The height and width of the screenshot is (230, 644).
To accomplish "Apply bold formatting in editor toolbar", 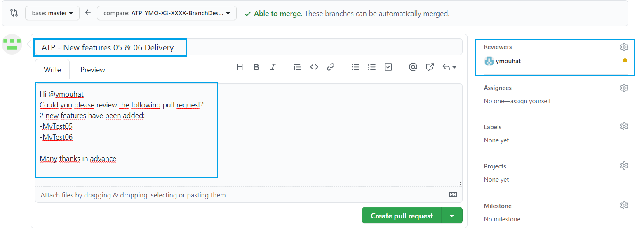I will click(x=256, y=67).
